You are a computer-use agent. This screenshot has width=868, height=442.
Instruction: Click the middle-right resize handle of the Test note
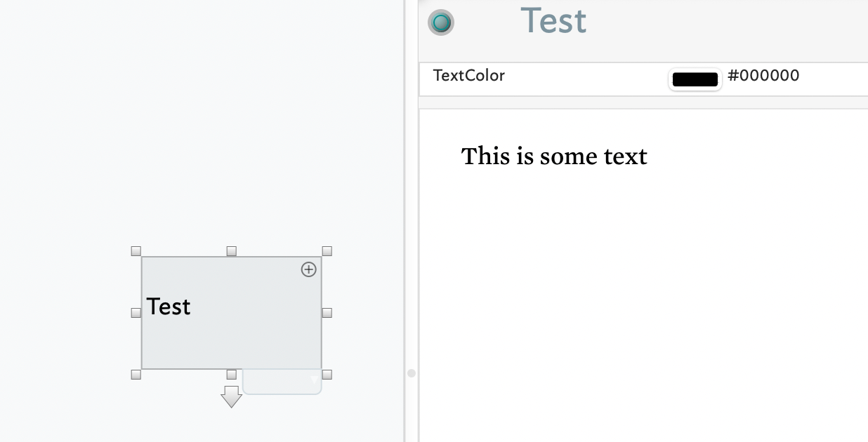(327, 313)
